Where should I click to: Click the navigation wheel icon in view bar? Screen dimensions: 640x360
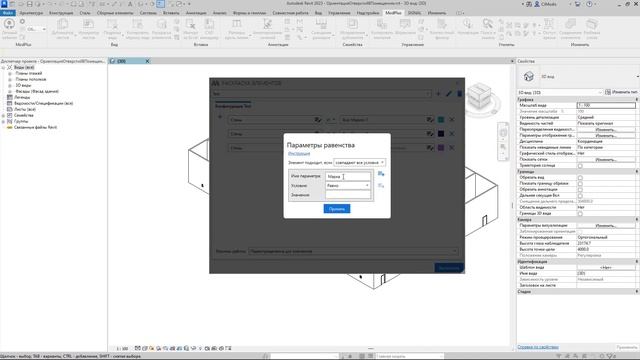[x=503, y=133]
